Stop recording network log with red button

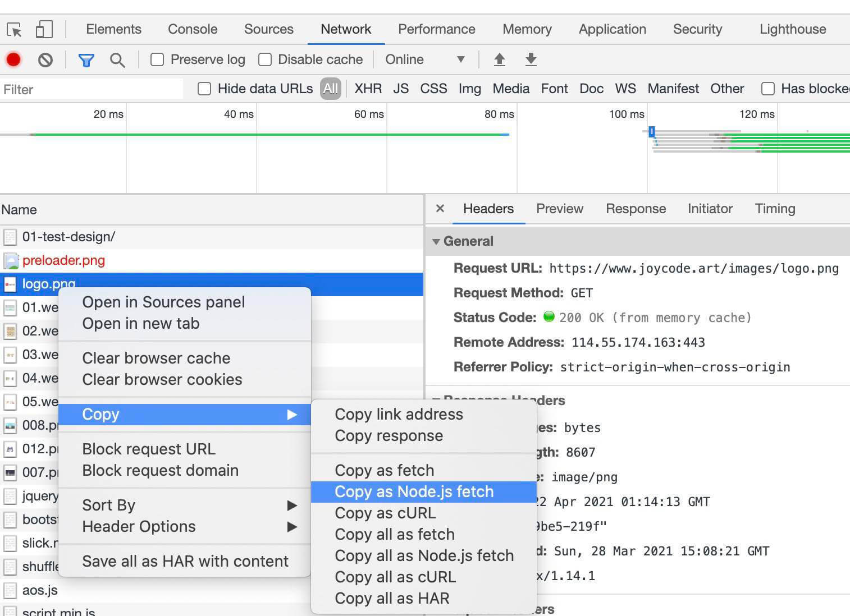coord(13,59)
